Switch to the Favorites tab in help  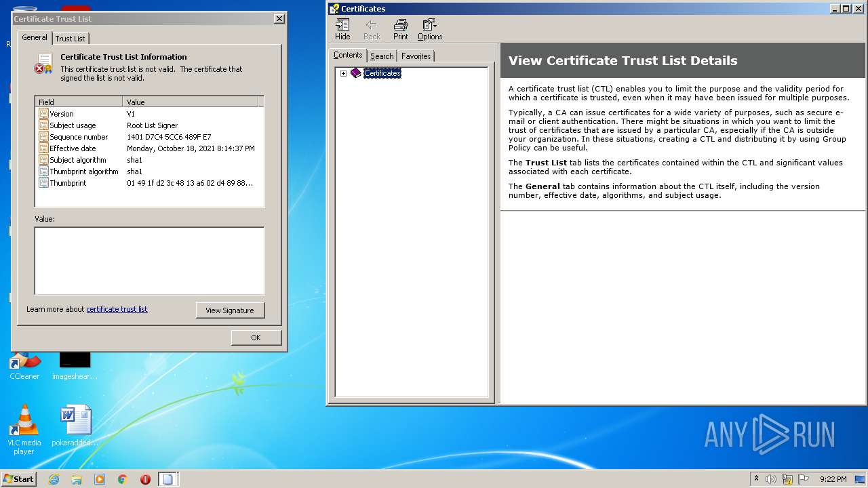pos(416,56)
